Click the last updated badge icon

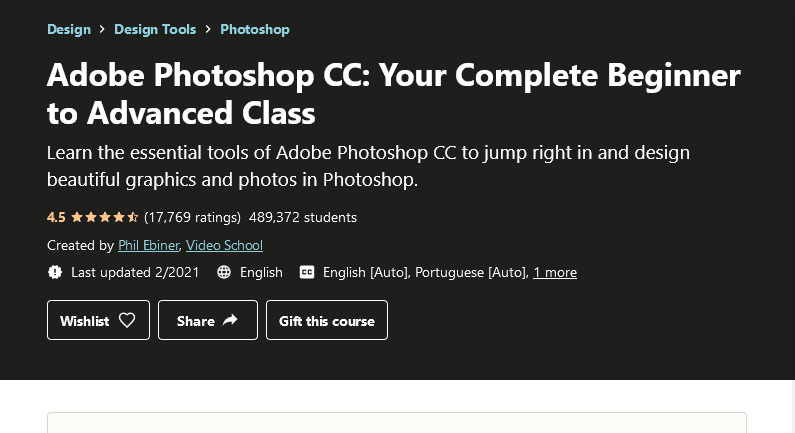pos(55,272)
